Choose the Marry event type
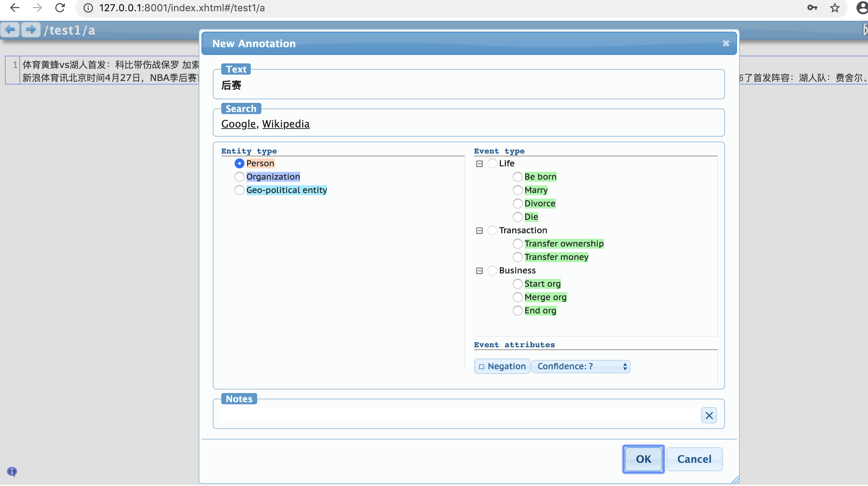Screen dimensions: 868x486 [517, 190]
